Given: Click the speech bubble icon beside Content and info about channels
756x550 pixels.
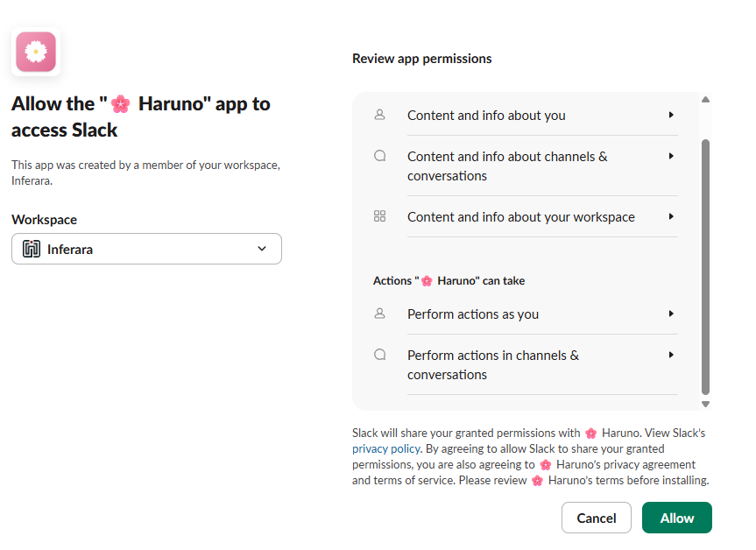Looking at the screenshot, I should [380, 156].
